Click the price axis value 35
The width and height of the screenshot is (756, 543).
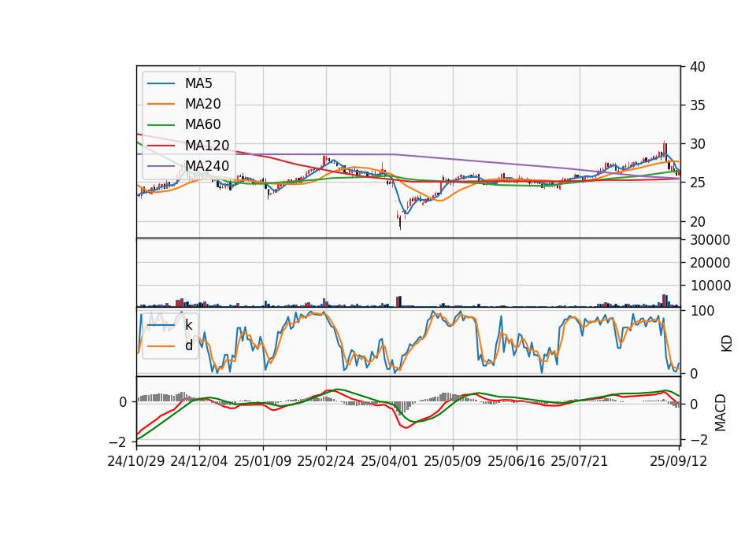click(x=698, y=105)
